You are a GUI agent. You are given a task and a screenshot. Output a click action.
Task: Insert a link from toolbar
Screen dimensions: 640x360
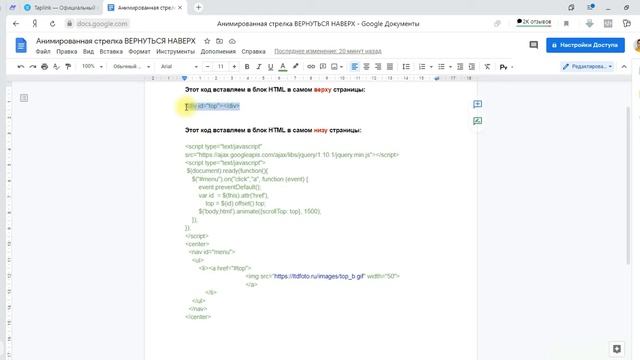(x=311, y=67)
